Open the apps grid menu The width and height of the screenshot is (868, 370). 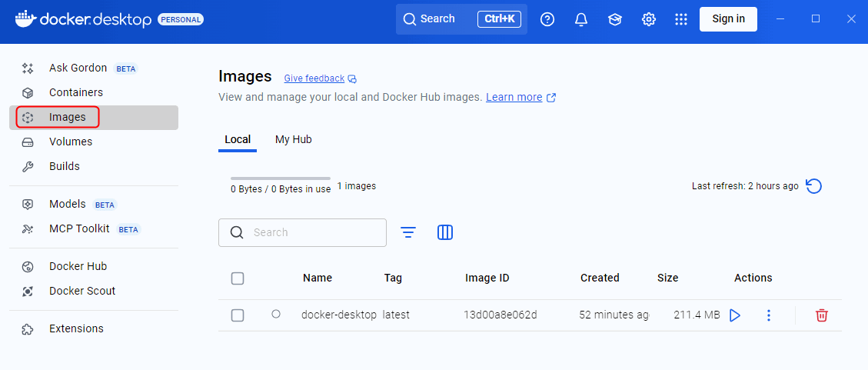point(681,19)
